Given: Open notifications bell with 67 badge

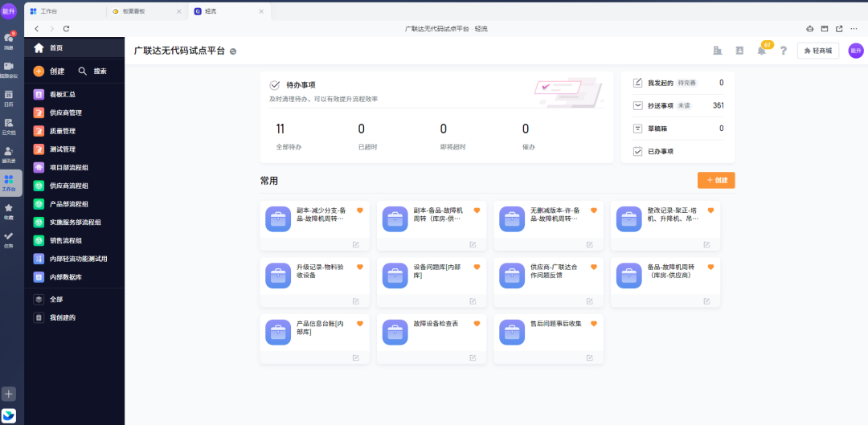Looking at the screenshot, I should pyautogui.click(x=762, y=51).
